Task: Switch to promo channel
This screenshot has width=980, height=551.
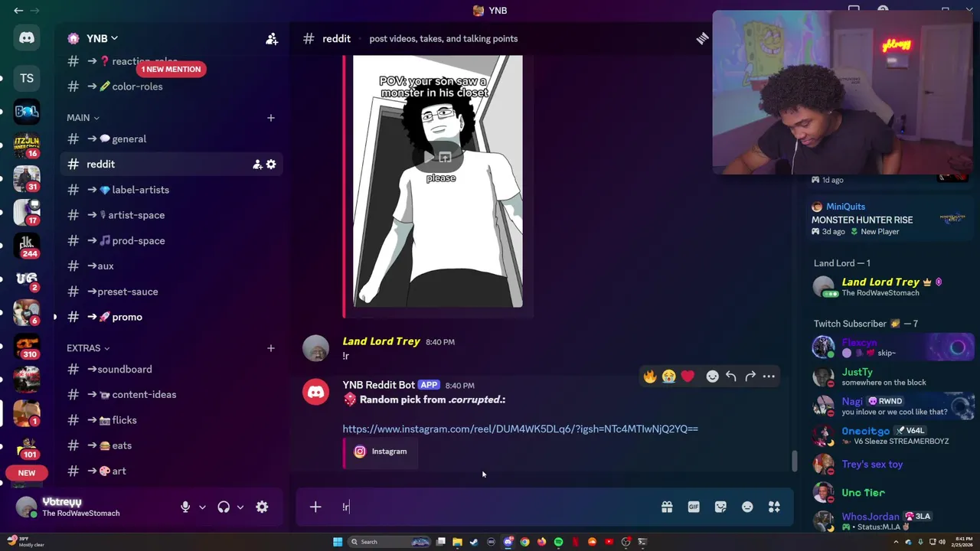Action: tap(171, 317)
